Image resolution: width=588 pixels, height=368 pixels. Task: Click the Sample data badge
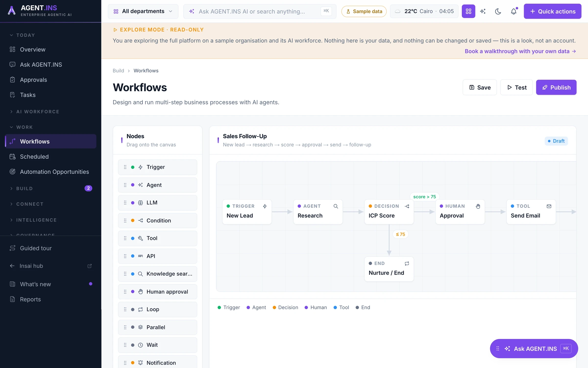(x=364, y=11)
